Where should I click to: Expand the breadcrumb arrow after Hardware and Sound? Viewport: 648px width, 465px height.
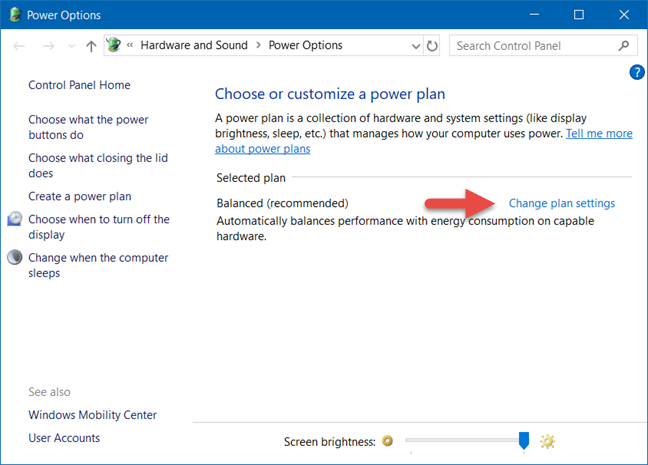pos(258,45)
